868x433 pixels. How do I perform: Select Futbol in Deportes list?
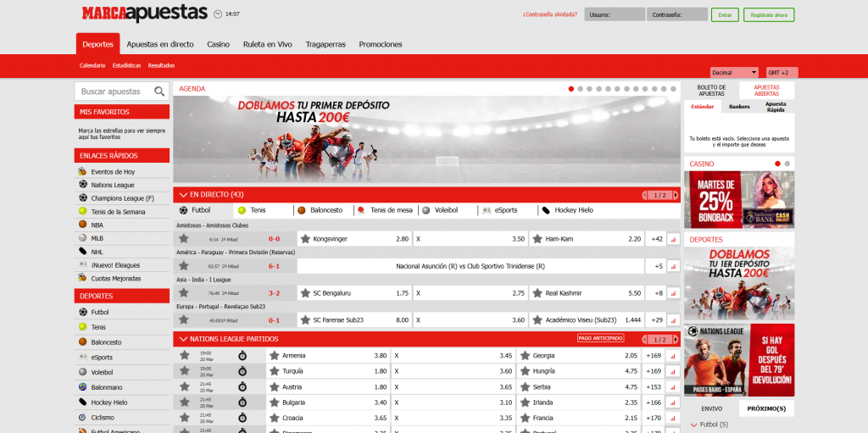pyautogui.click(x=100, y=313)
